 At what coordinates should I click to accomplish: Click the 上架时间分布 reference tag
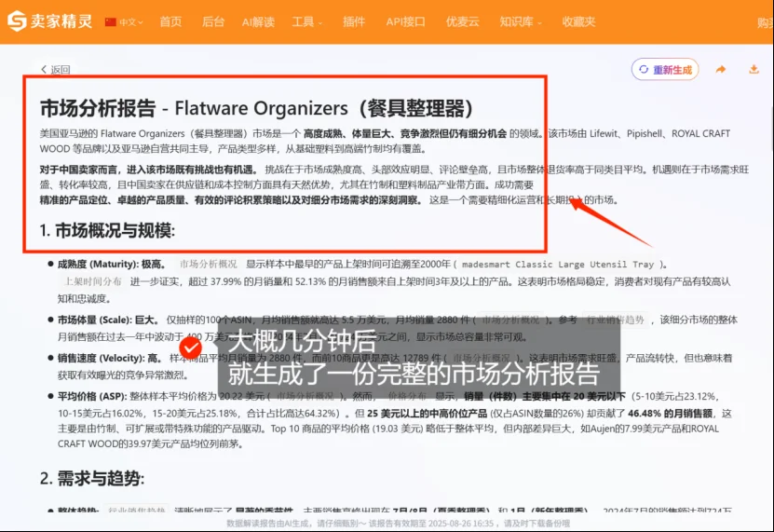pos(92,281)
